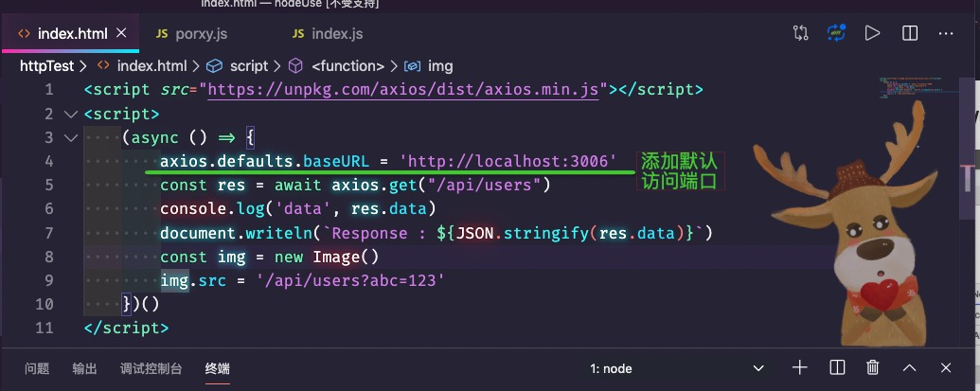The width and height of the screenshot is (980, 391).
Task: Switch to the porxy.js editor tab
Action: pyautogui.click(x=191, y=34)
